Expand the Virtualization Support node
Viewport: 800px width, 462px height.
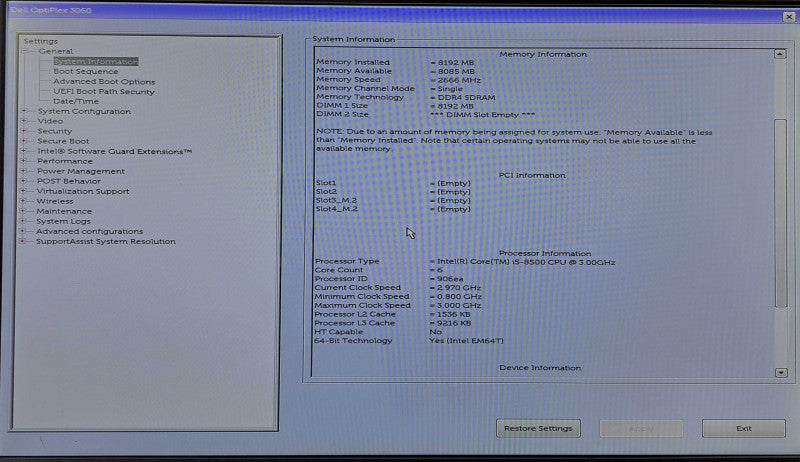[x=23, y=191]
